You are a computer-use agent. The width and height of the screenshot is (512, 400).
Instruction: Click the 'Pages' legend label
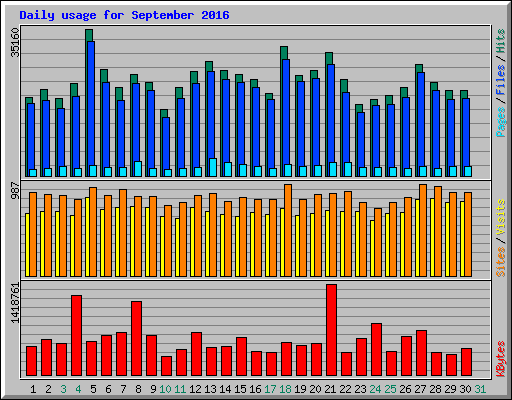pos(501,122)
